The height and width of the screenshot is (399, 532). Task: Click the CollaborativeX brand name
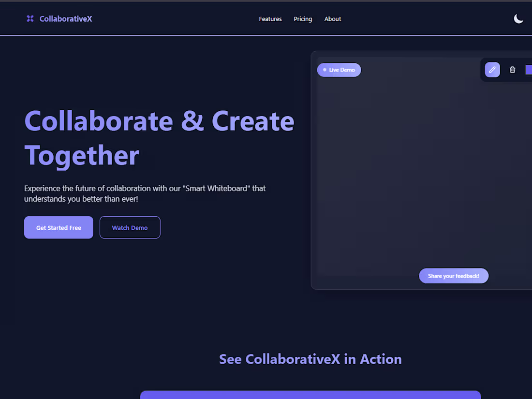point(66,19)
